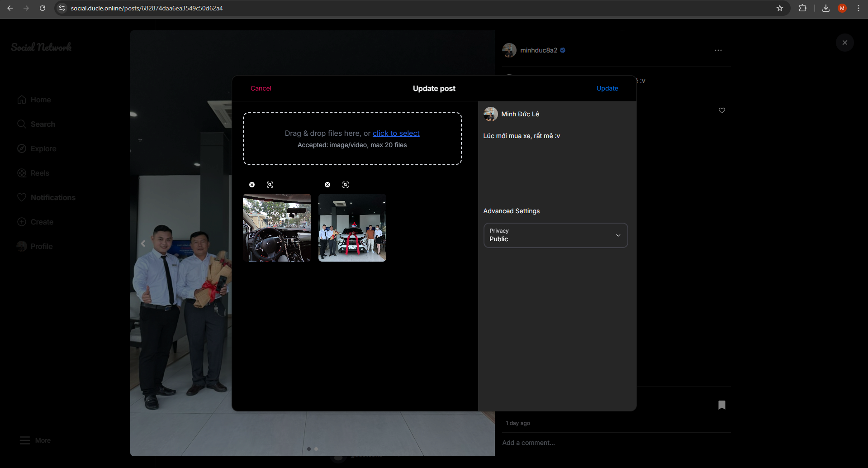Open crop tool for showroom group photo
The image size is (868, 468).
(346, 185)
